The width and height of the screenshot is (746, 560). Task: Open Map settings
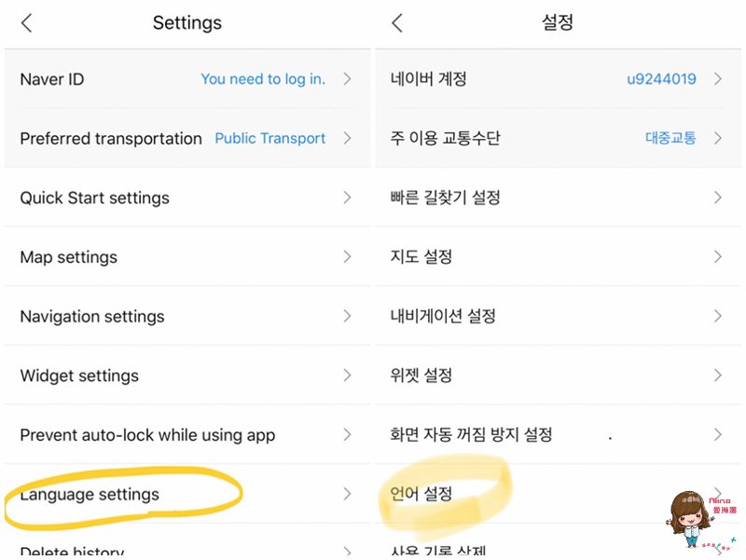187,257
